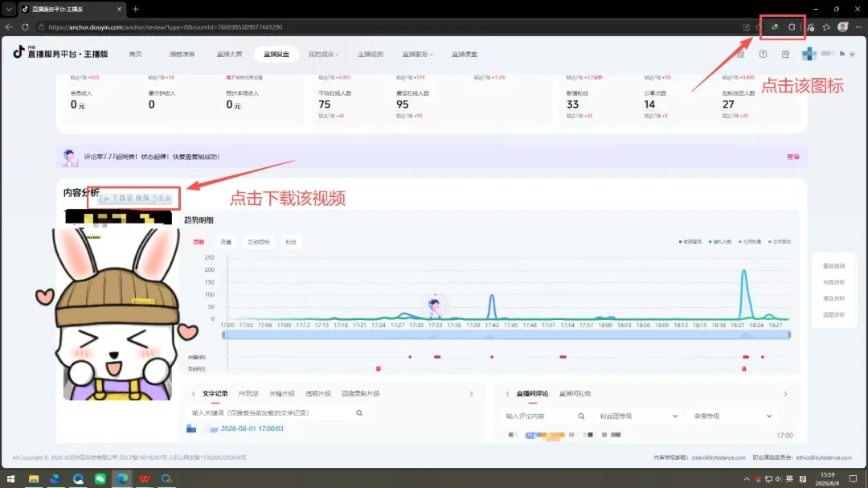This screenshot has height=488, width=868.
Task: Open the feedback edit icon in header
Action: tap(785, 55)
